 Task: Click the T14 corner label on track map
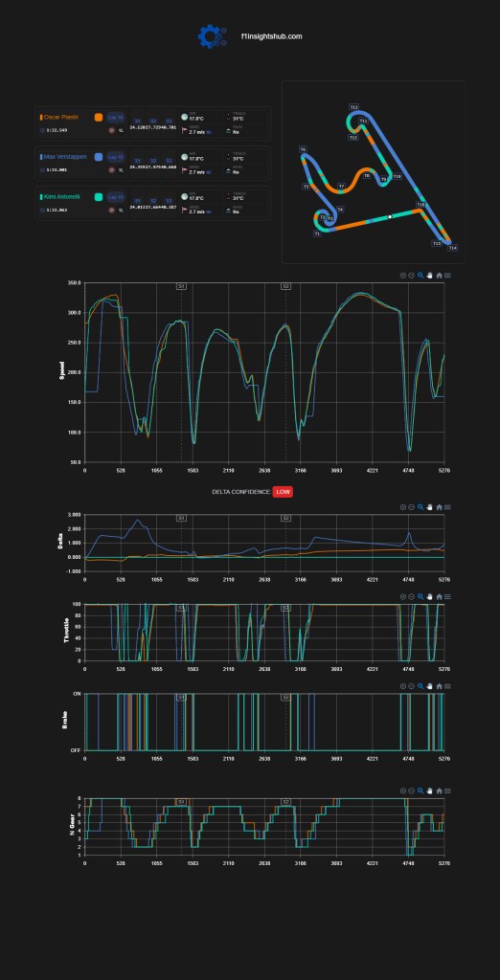click(x=452, y=248)
